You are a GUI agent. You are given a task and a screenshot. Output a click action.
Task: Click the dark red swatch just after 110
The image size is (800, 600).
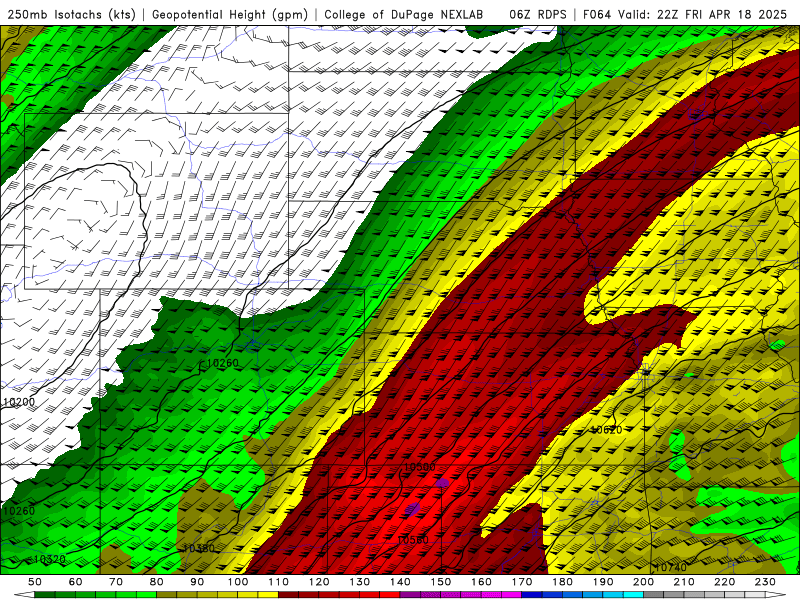tap(288, 595)
